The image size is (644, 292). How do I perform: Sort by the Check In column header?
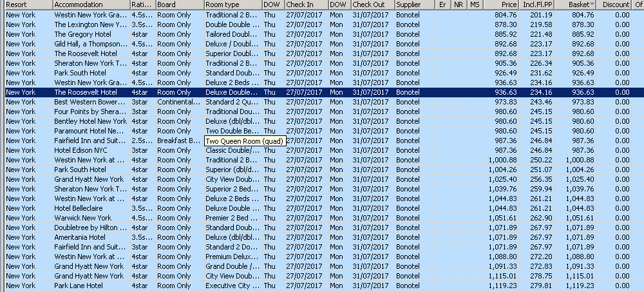307,5
